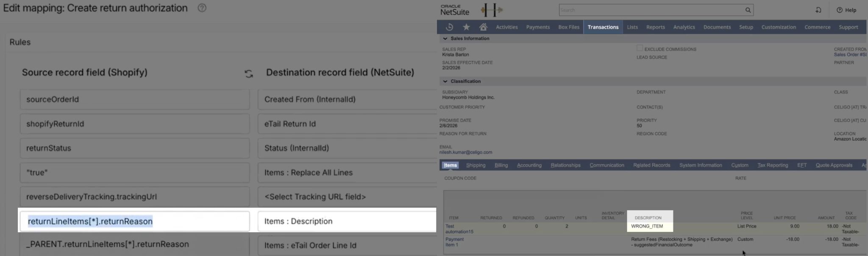
Task: Edit the returnLineItems[*].returnReason source field
Action: pos(135,221)
